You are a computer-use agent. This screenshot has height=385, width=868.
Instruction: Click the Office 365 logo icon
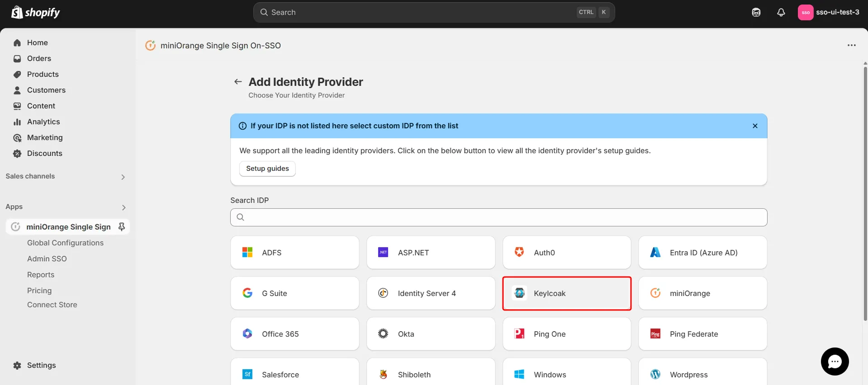[247, 333]
